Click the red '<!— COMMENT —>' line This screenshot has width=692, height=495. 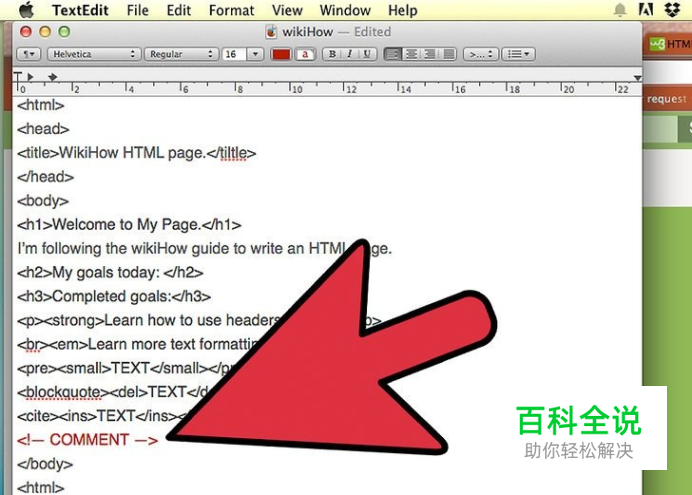click(x=87, y=440)
